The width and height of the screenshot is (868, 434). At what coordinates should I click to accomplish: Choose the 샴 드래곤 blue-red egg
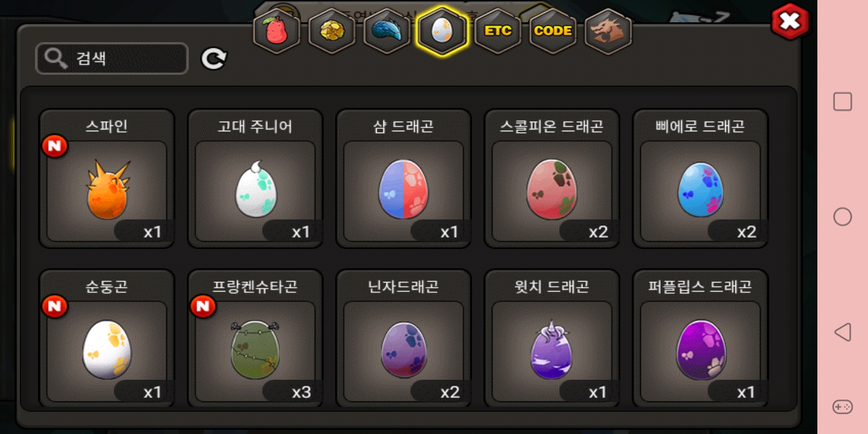403,178
